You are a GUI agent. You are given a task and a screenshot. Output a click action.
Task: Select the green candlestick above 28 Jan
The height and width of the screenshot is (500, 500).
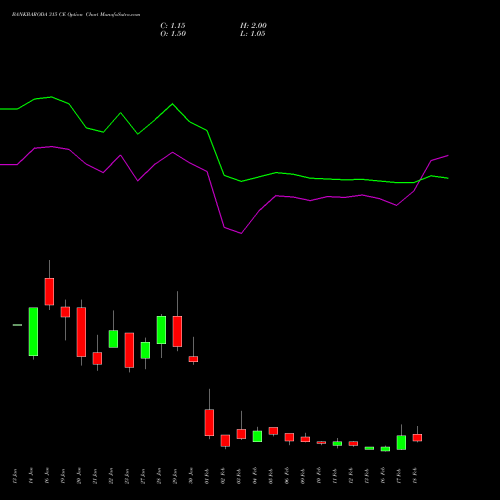[161, 330]
